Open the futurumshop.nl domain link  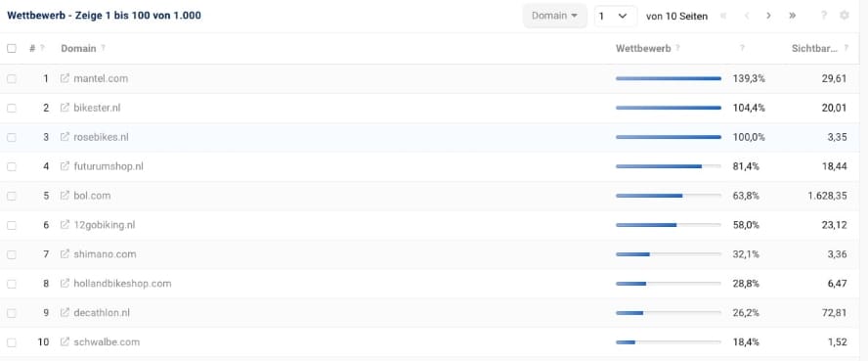pos(108,166)
